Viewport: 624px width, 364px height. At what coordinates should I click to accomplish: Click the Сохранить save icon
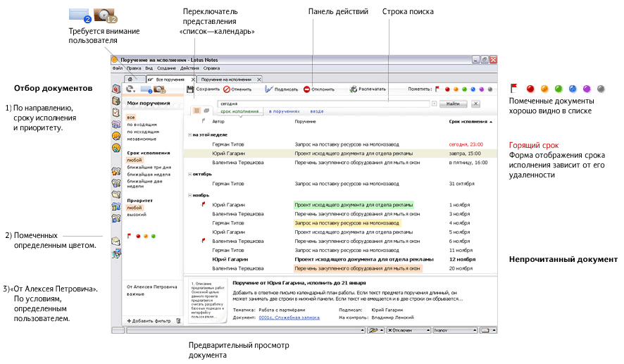[x=190, y=89]
